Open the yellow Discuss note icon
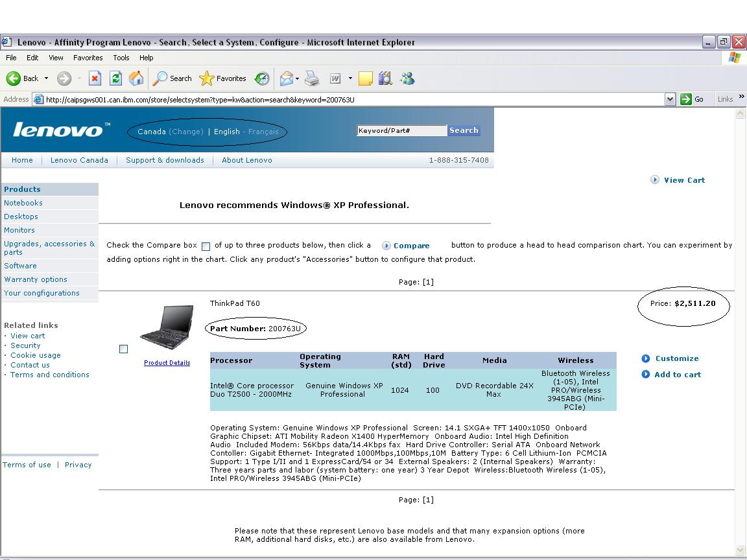 coord(365,78)
